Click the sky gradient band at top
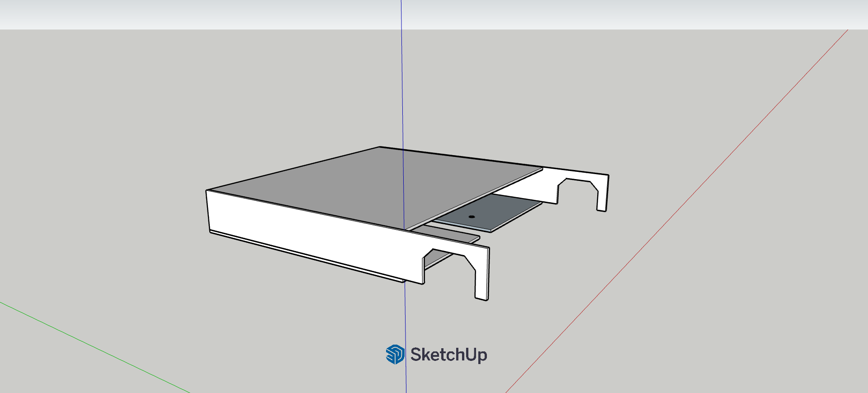868x393 pixels. point(181,14)
